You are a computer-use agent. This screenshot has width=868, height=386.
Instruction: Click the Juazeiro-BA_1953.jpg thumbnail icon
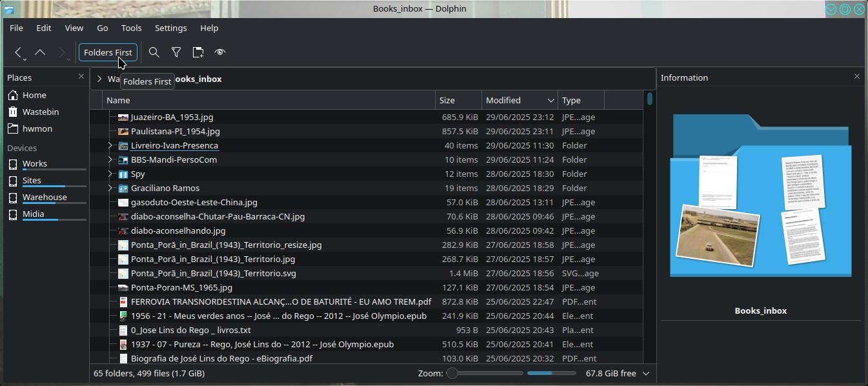click(123, 117)
